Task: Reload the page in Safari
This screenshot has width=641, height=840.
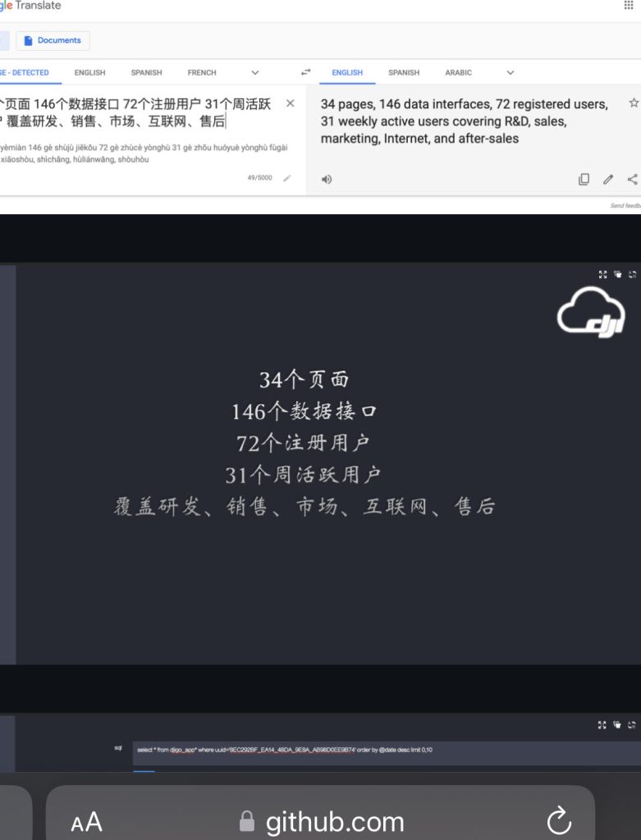Action: pyautogui.click(x=558, y=820)
